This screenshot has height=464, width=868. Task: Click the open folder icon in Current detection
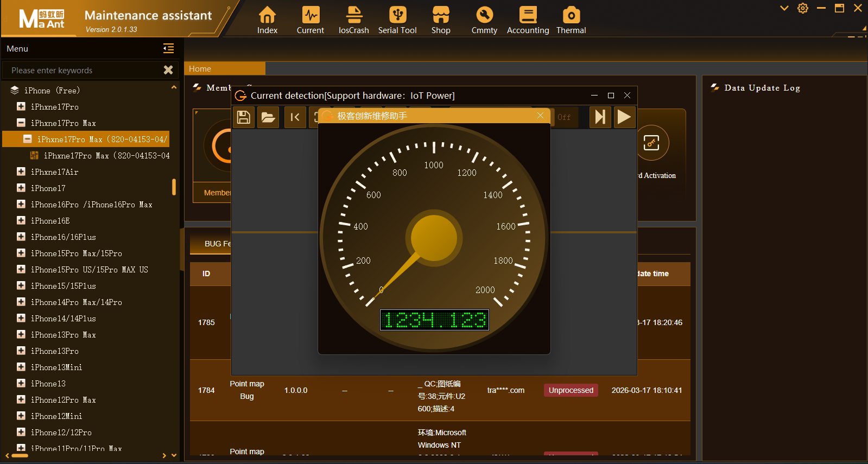pos(268,117)
